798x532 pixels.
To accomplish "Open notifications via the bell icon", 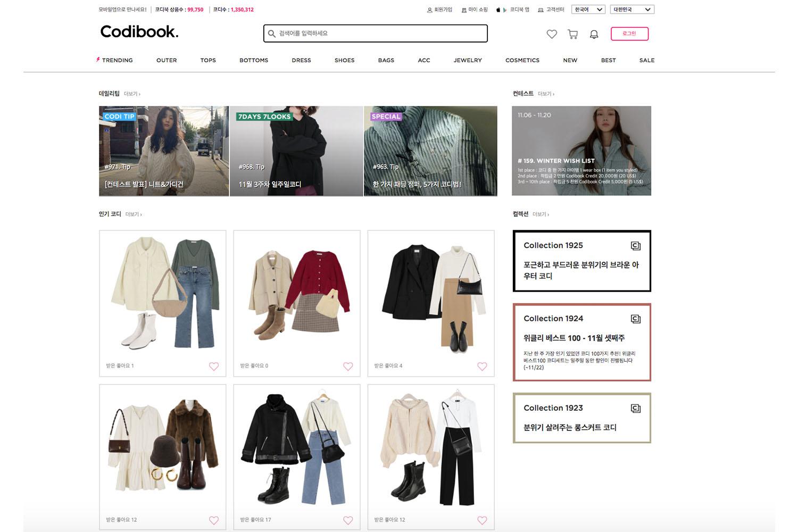I will click(594, 34).
